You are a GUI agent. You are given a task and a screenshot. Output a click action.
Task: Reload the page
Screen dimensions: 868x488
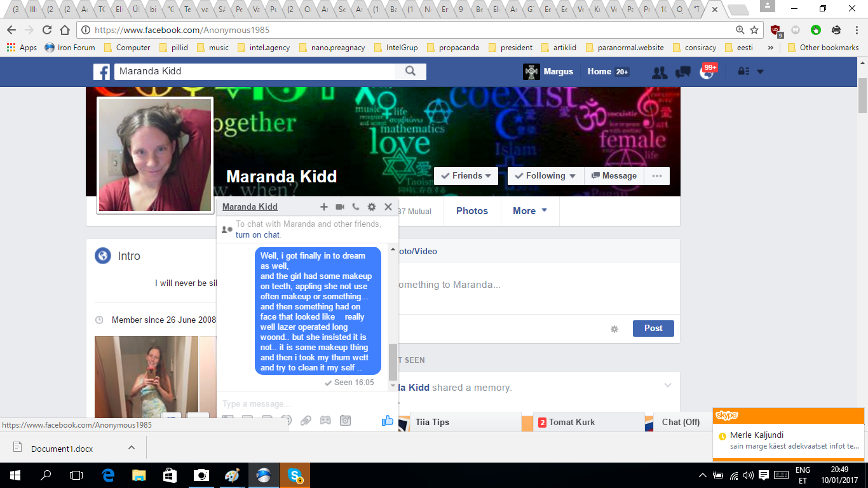click(x=47, y=30)
